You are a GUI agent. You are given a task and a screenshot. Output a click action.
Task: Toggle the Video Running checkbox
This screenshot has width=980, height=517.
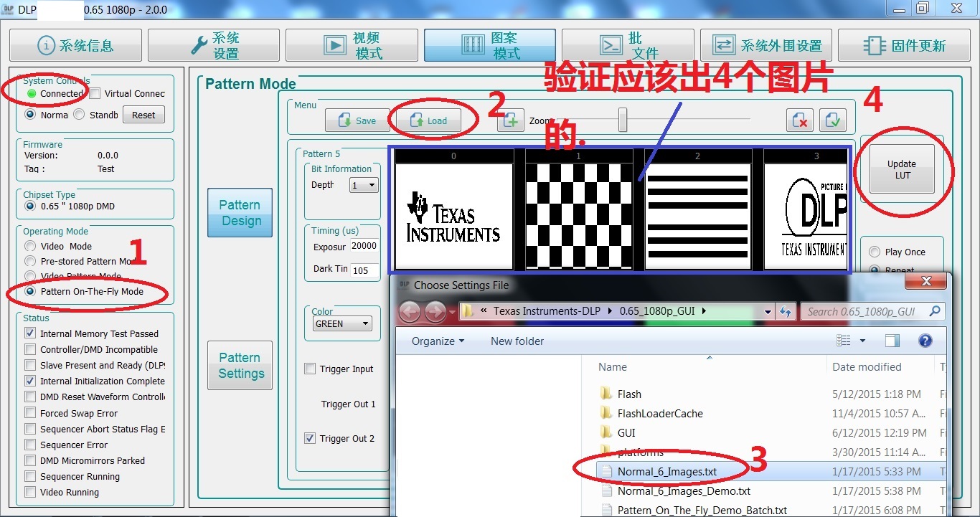30,492
